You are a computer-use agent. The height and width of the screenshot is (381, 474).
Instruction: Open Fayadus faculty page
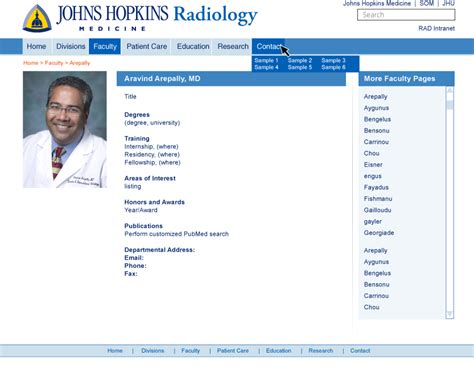[x=376, y=187]
